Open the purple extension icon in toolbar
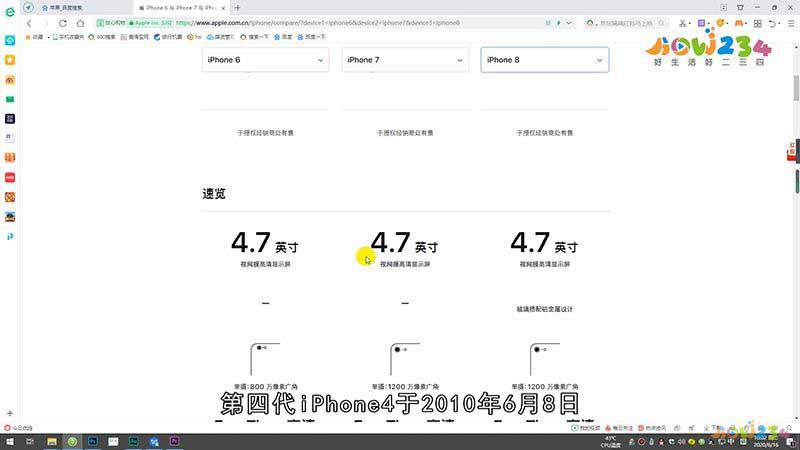This screenshot has height=450, width=800. coord(702,23)
